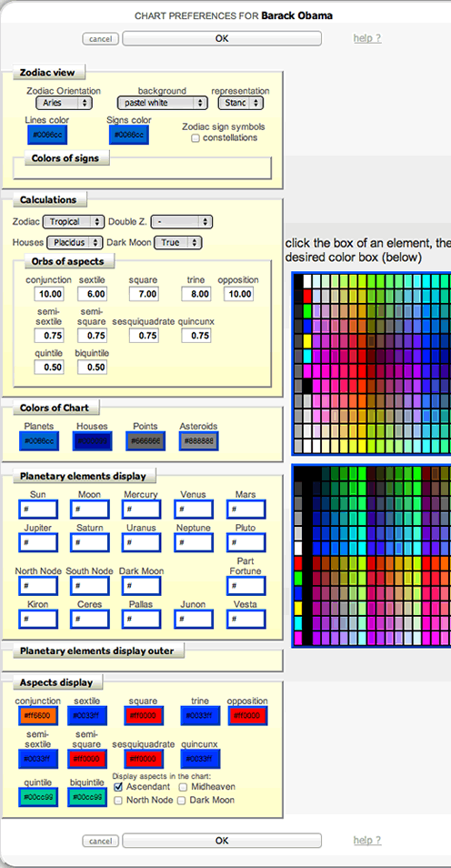Select the sesquiquadrate aspect color swatch
Screen dimensions: 451x868
[144, 759]
